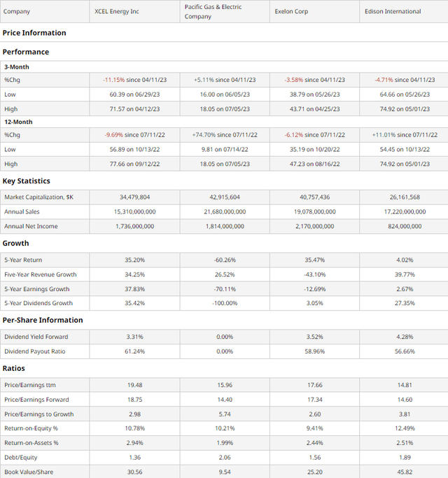This screenshot has height=478, width=448.
Task: Select the Edison International column header
Action: click(x=393, y=12)
